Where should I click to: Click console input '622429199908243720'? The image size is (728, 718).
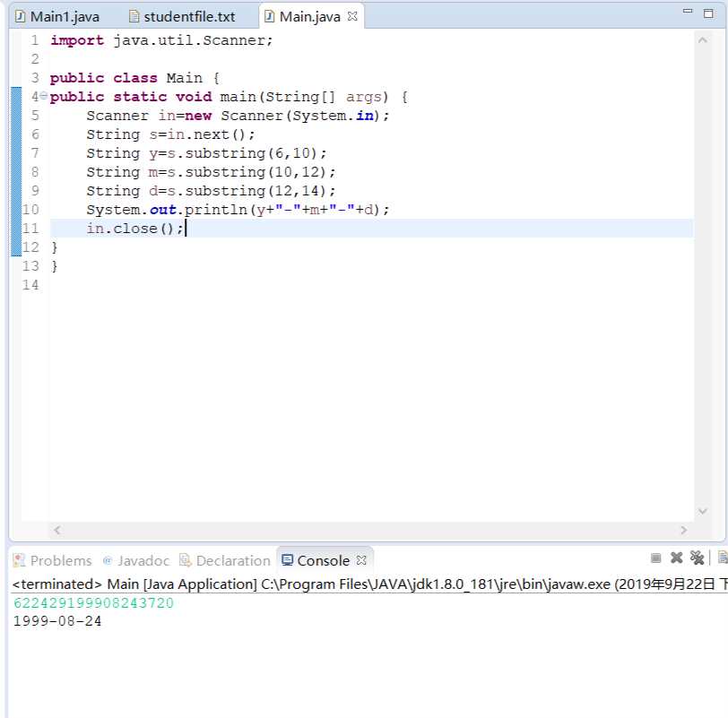tap(93, 603)
